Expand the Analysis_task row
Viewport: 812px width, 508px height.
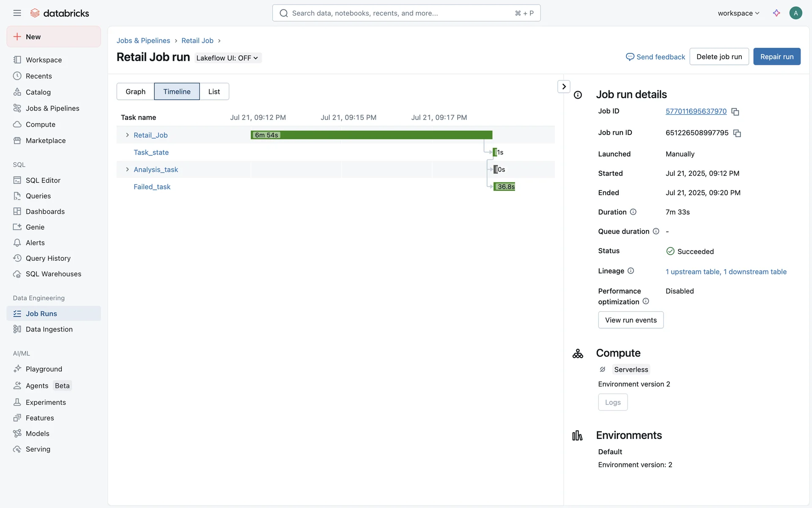[x=127, y=169]
